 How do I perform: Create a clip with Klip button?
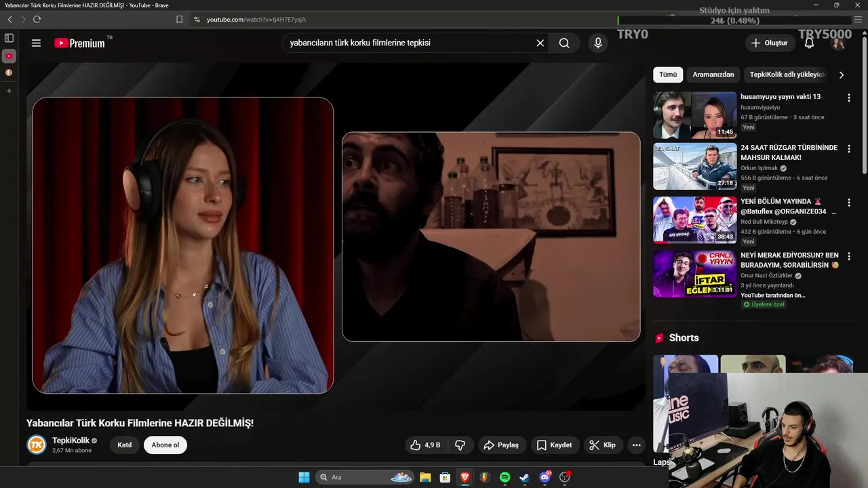point(603,445)
